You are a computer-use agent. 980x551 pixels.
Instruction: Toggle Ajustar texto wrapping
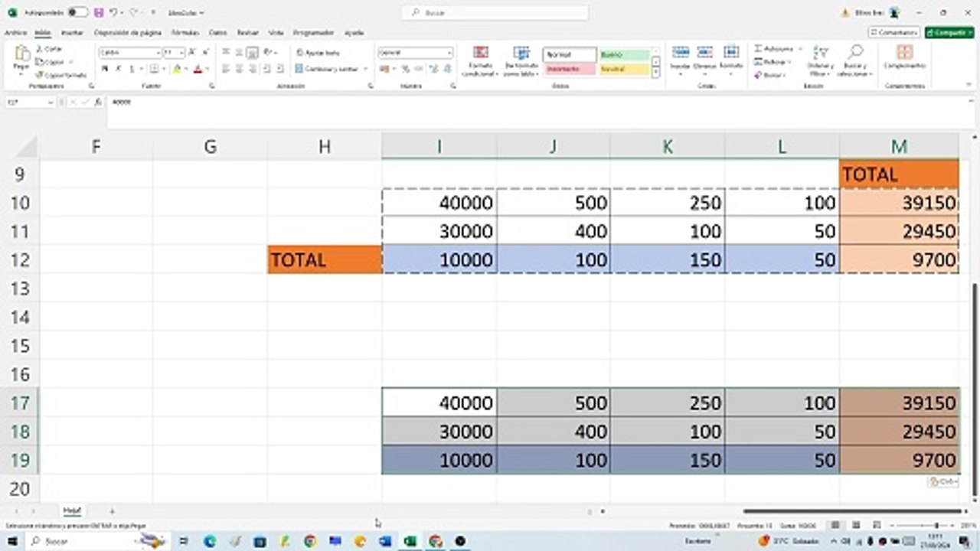point(318,53)
